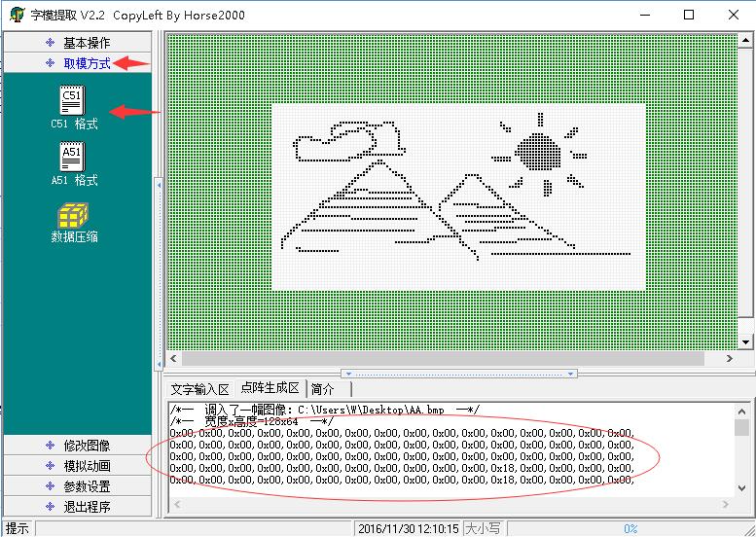Close the 字模提取 window
The width and height of the screenshot is (756, 537).
tap(734, 15)
